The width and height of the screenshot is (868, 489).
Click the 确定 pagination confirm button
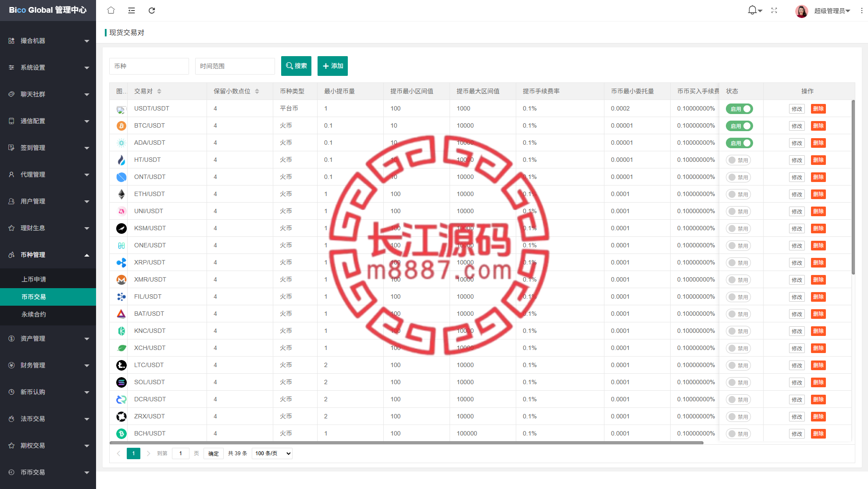point(214,453)
